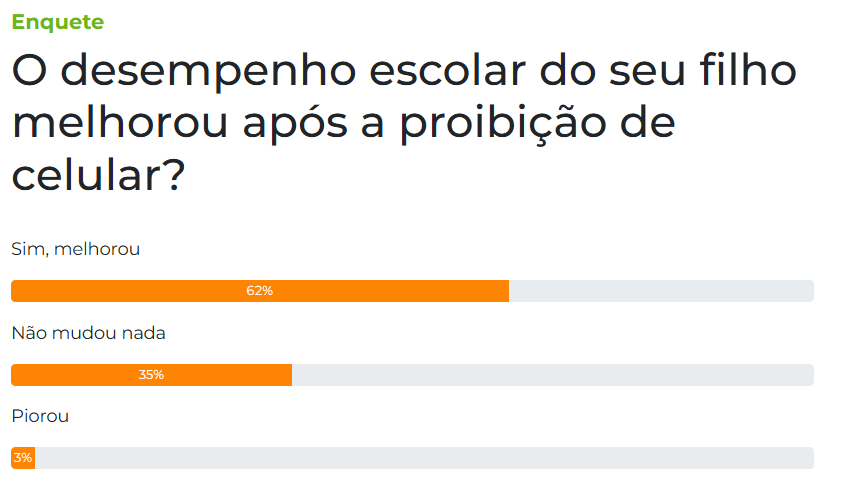The height and width of the screenshot is (493, 858).
Task: Click the word 'celular?' in the question
Action: coord(98,175)
